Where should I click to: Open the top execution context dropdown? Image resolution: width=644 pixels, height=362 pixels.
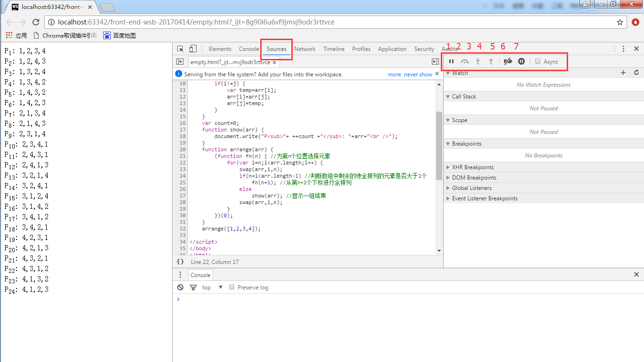[213, 288]
